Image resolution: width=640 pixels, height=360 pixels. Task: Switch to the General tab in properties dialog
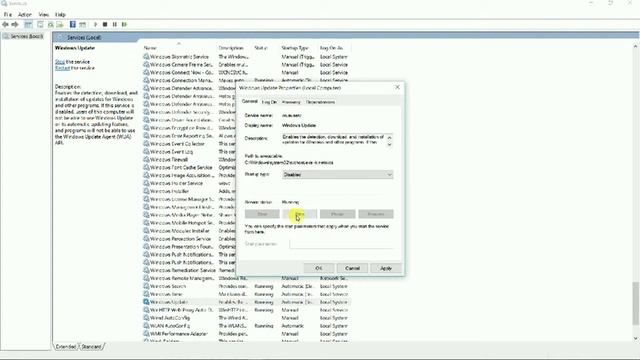point(249,102)
